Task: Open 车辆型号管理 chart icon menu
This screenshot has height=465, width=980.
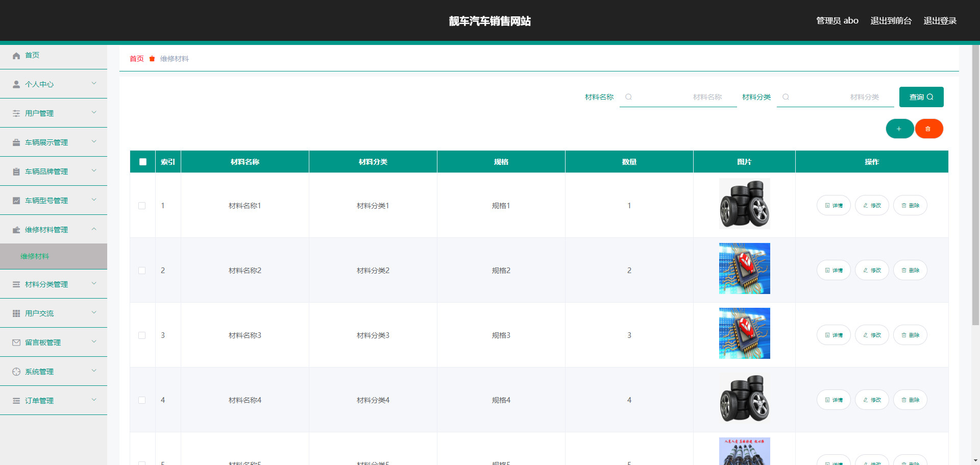Action: [16, 201]
